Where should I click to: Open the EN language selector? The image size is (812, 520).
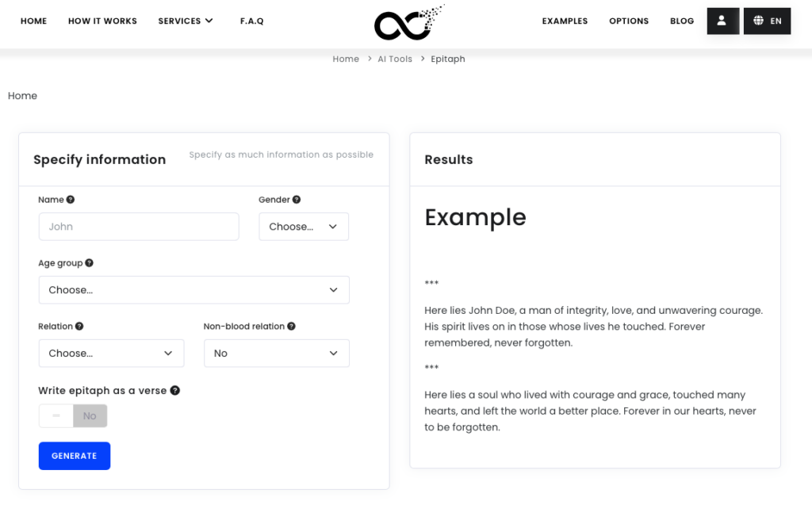768,21
